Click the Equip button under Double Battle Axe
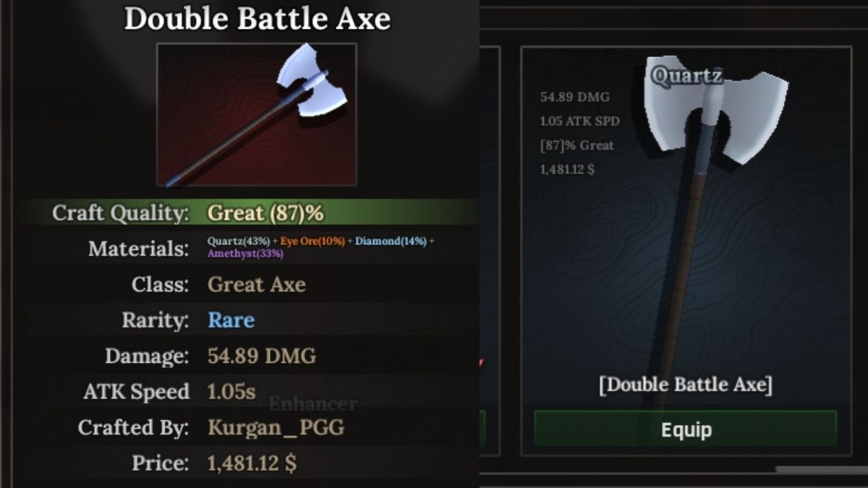The image size is (868, 488). [x=686, y=429]
